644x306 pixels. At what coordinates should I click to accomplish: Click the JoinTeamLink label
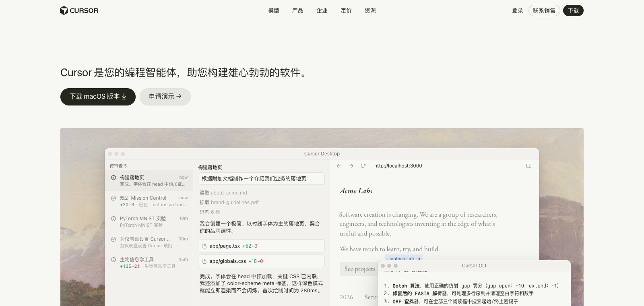pyautogui.click(x=404, y=258)
